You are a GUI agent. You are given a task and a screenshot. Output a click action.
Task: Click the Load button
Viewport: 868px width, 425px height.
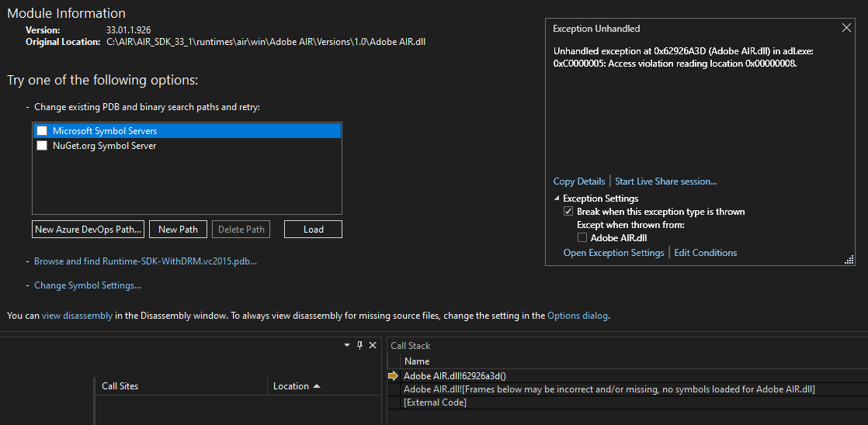314,230
